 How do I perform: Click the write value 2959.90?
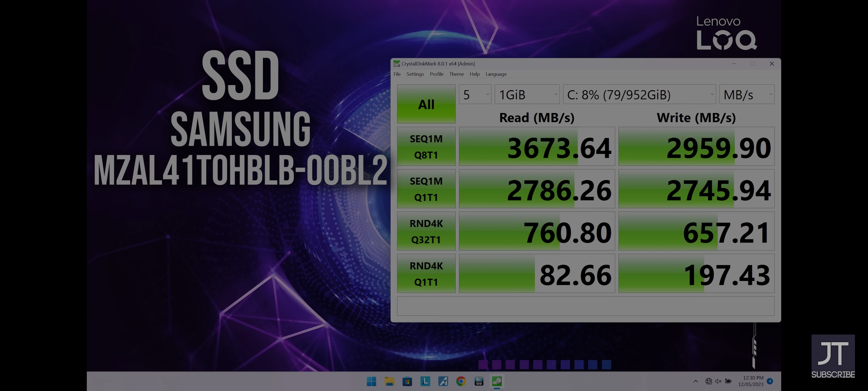[x=697, y=147]
